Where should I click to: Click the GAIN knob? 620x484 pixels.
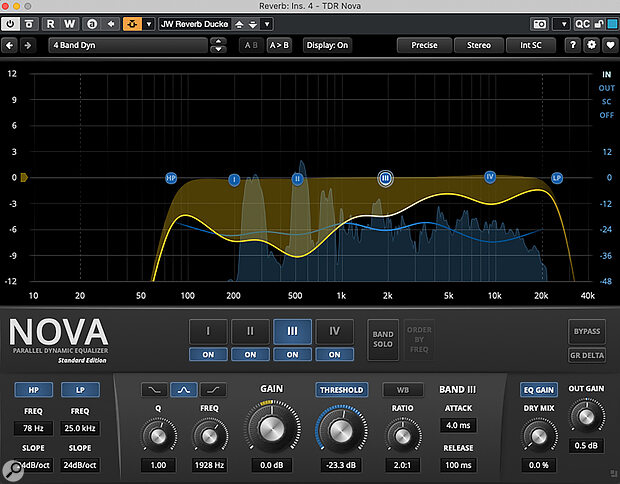point(272,428)
